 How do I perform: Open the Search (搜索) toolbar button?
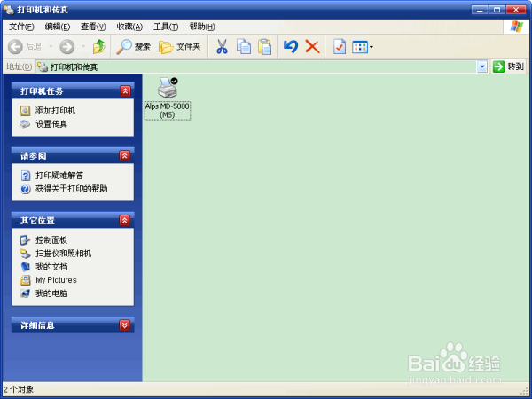(x=133, y=47)
